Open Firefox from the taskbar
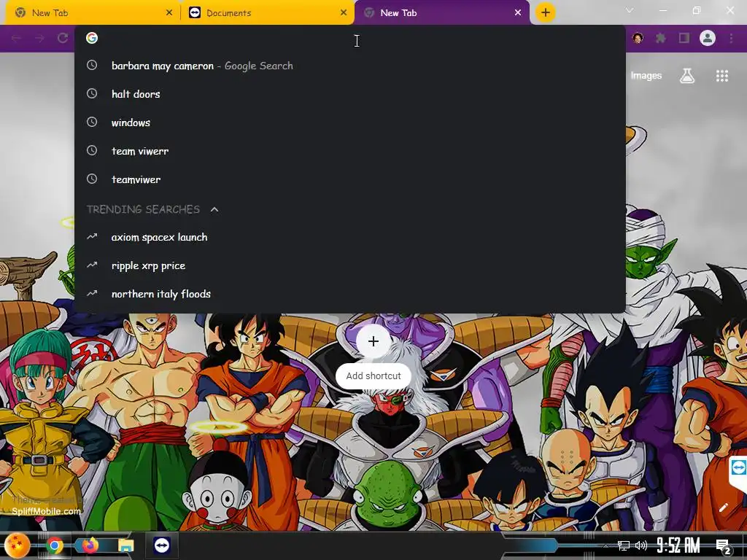Image resolution: width=747 pixels, height=560 pixels. 90,545
